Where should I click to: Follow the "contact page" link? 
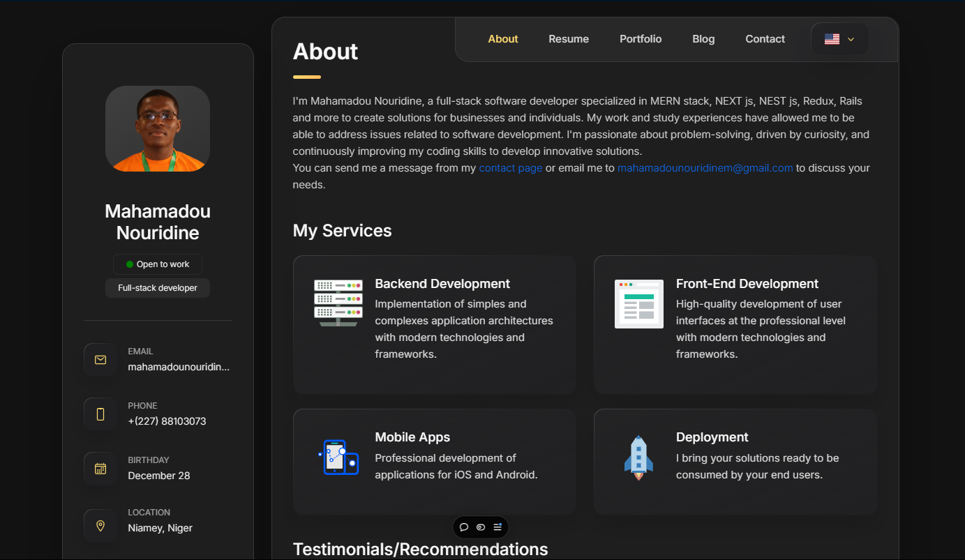(x=510, y=168)
